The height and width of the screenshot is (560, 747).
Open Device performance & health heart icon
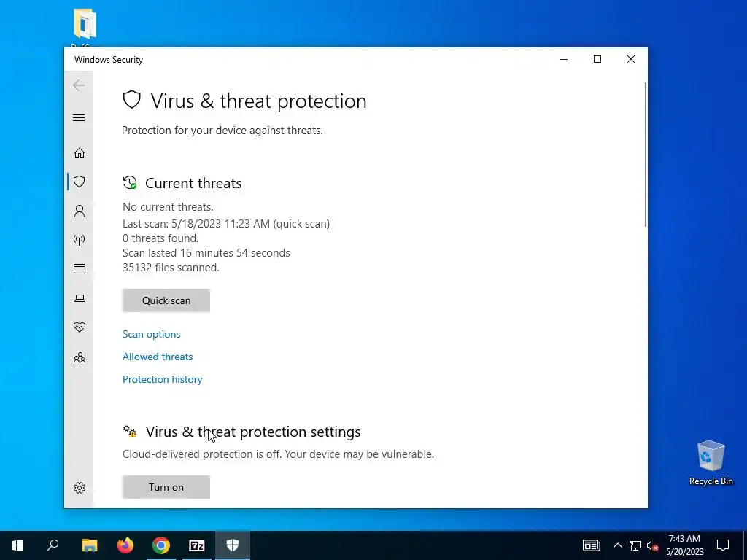coord(79,327)
